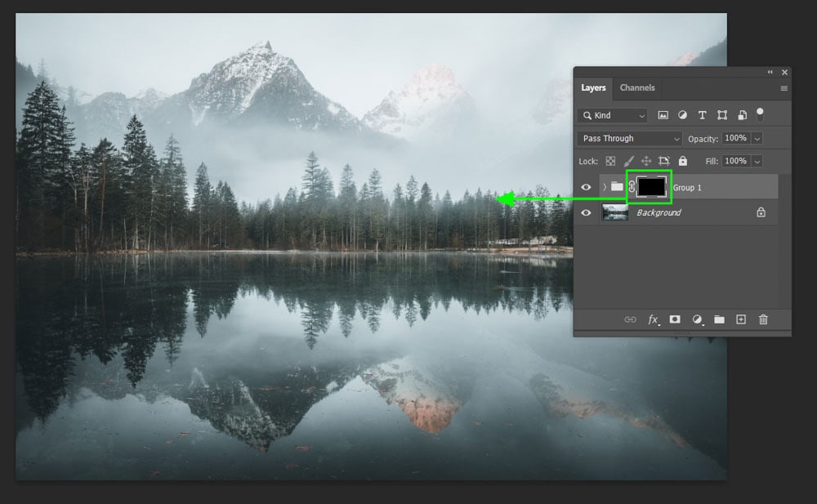Screen dimensions: 817x504
Task: Add a layer mask button
Action: (675, 319)
